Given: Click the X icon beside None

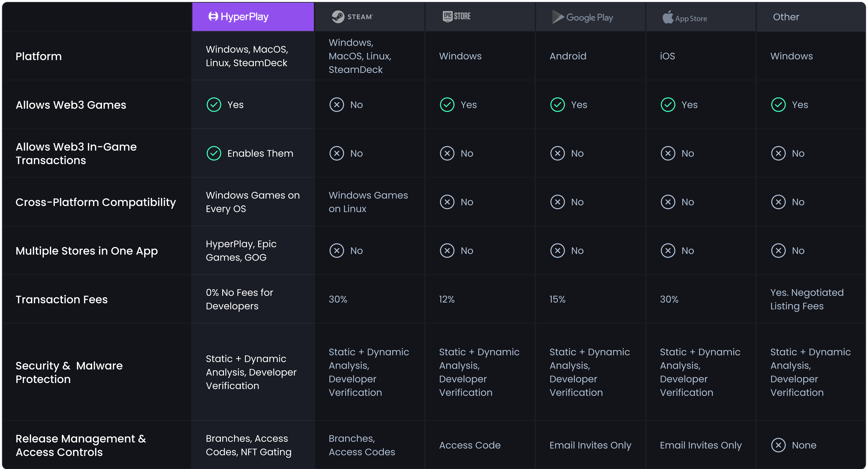Looking at the screenshot, I should [x=778, y=445].
